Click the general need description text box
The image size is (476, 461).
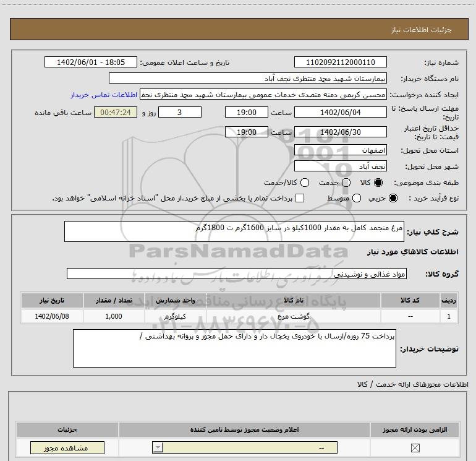tap(234, 231)
